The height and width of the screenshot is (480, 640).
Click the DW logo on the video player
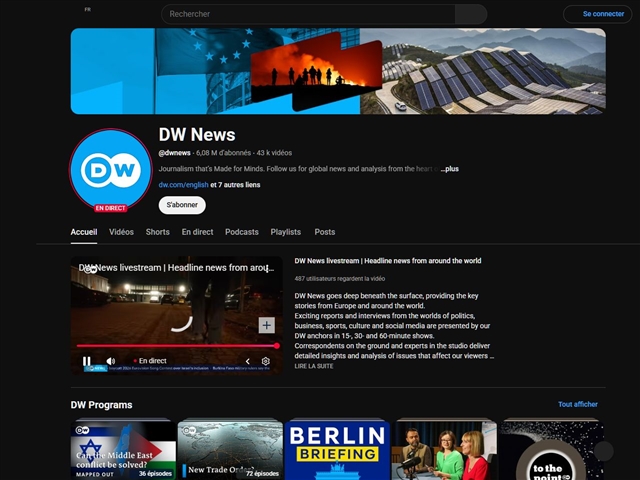91,269
